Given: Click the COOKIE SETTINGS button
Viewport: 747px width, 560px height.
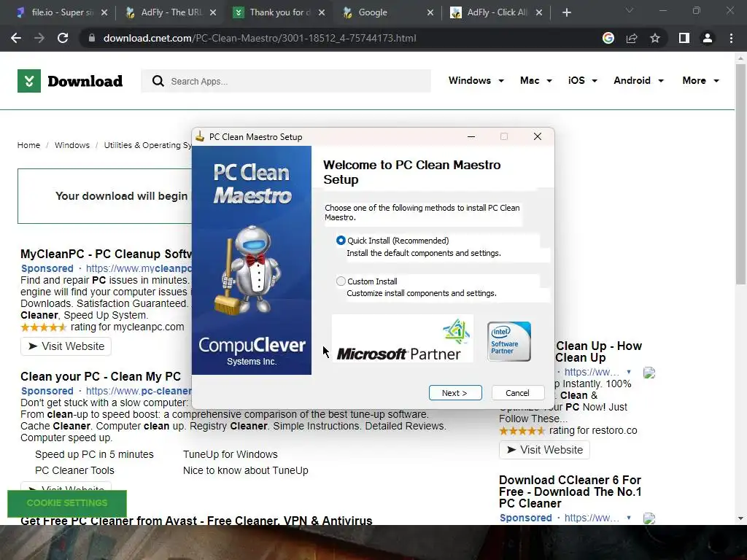Looking at the screenshot, I should pyautogui.click(x=67, y=503).
